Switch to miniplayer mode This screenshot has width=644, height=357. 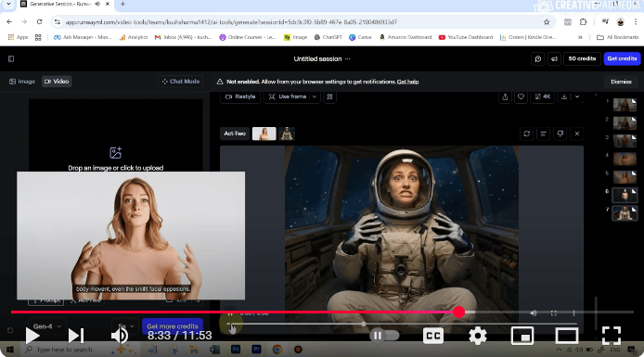point(522,336)
